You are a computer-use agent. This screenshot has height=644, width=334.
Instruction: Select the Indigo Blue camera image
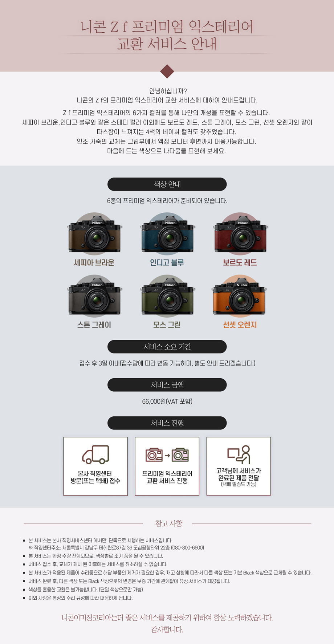[x=167, y=234]
